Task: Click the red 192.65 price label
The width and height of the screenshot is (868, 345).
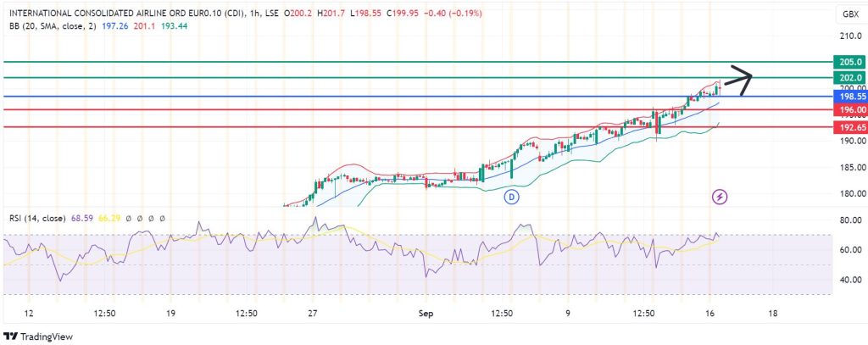Action: (x=849, y=127)
